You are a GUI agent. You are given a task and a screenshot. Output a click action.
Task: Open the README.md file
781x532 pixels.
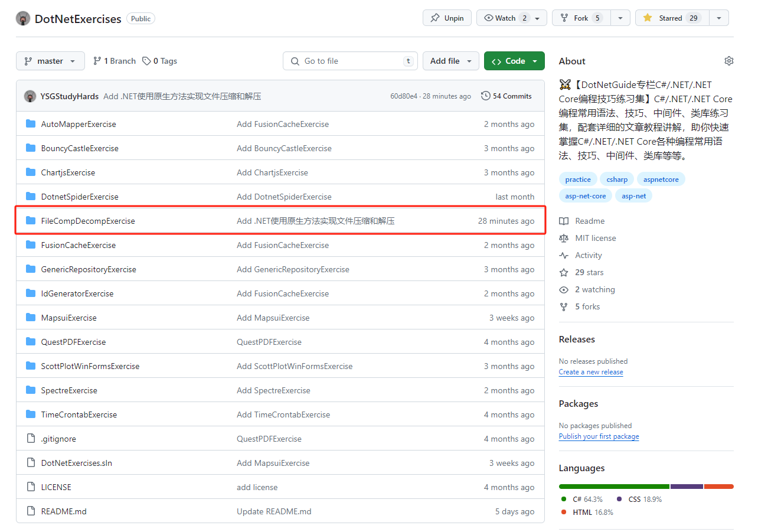coord(64,511)
